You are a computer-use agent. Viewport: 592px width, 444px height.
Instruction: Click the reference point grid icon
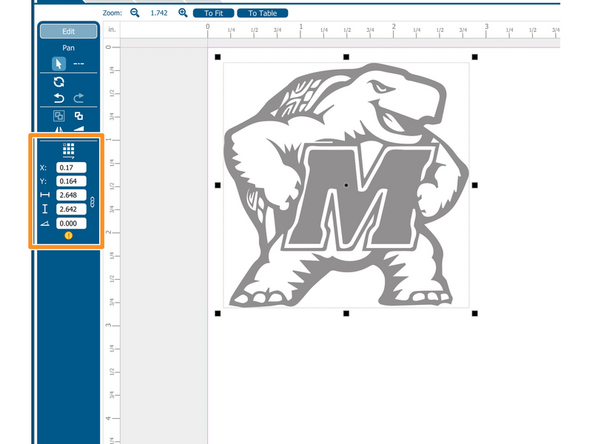(68, 150)
